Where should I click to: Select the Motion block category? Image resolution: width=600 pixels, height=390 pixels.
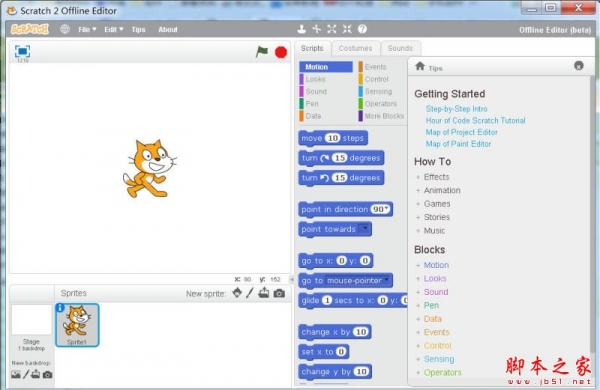[326, 67]
